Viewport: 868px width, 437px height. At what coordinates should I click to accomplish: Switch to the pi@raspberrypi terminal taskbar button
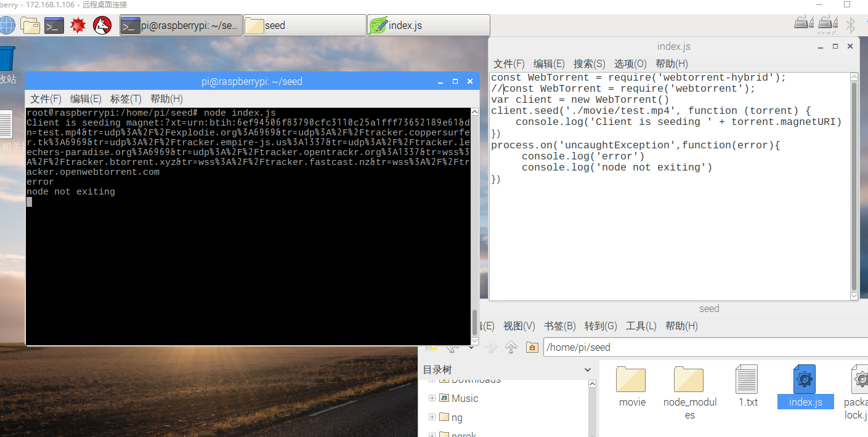click(x=181, y=25)
